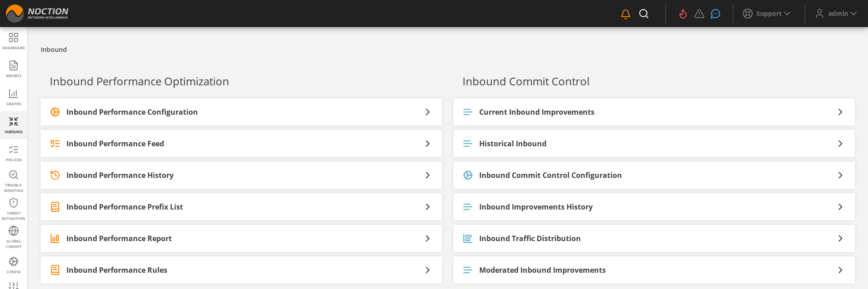Click chevron on Historical Inbound row
This screenshot has width=868, height=289.
(840, 144)
